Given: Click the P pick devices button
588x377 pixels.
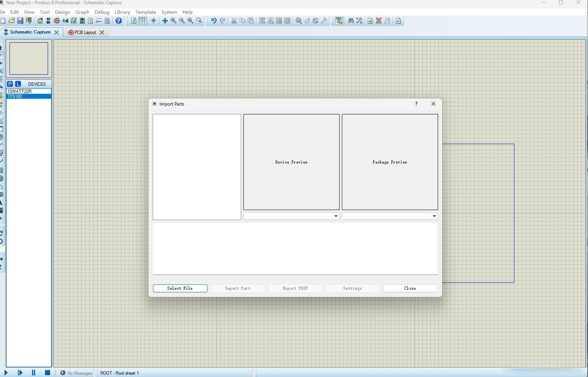Looking at the screenshot, I should click(x=10, y=84).
